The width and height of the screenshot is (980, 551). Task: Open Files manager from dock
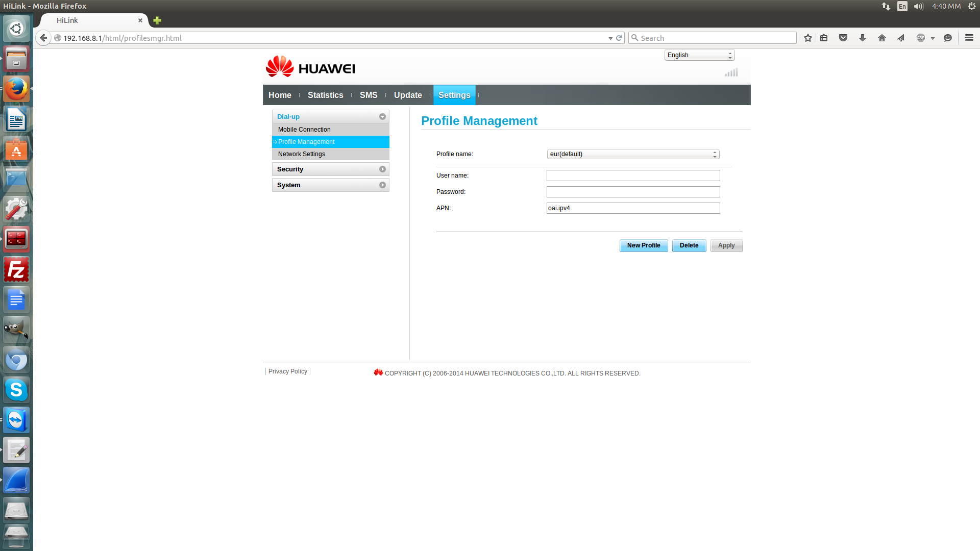(16, 59)
